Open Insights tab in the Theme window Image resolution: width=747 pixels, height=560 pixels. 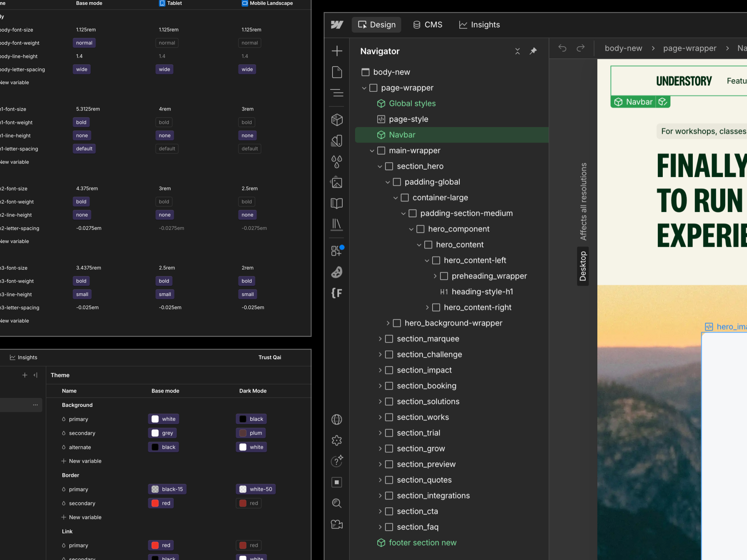click(x=23, y=357)
